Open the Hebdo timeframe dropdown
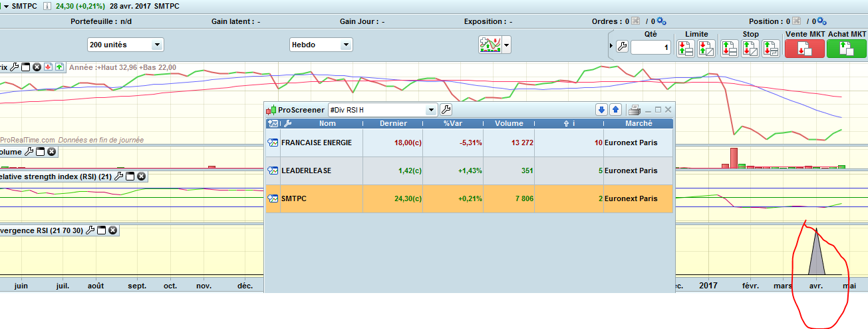 click(321, 45)
